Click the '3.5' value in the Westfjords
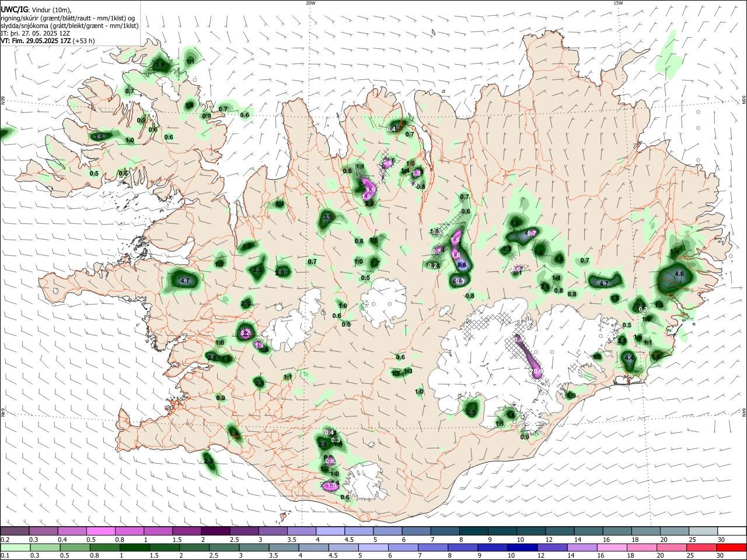This screenshot has width=747, height=560. point(99,136)
